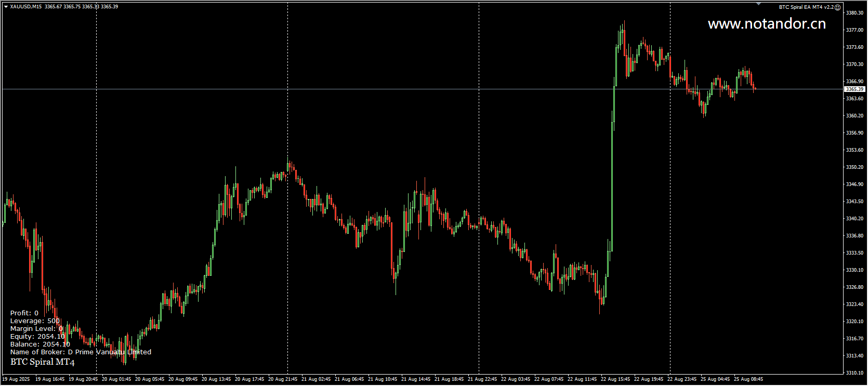The image size is (868, 386).
Task: Select the current price tag 3365.39
Action: (854, 89)
